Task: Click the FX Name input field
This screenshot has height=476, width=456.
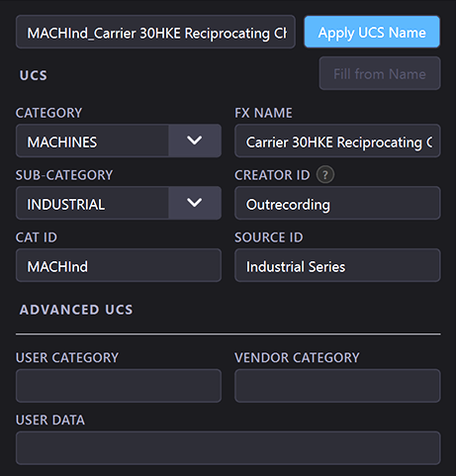Action: tap(337, 141)
